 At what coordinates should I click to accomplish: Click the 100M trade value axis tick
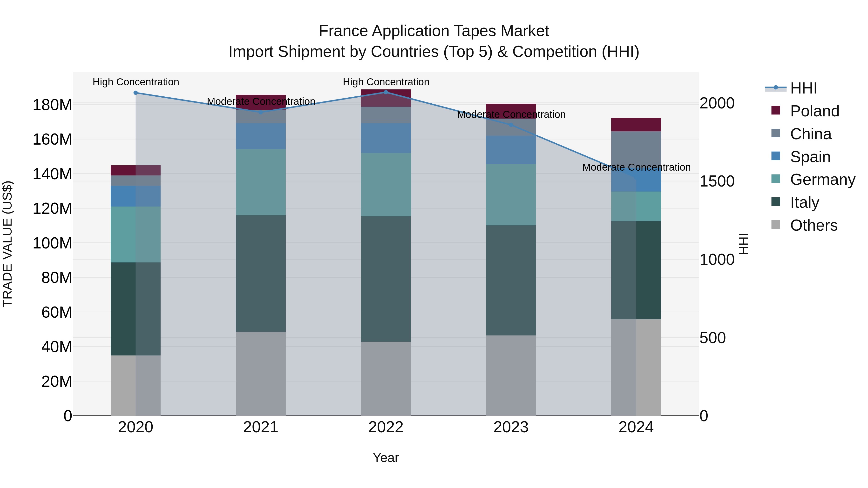click(52, 243)
